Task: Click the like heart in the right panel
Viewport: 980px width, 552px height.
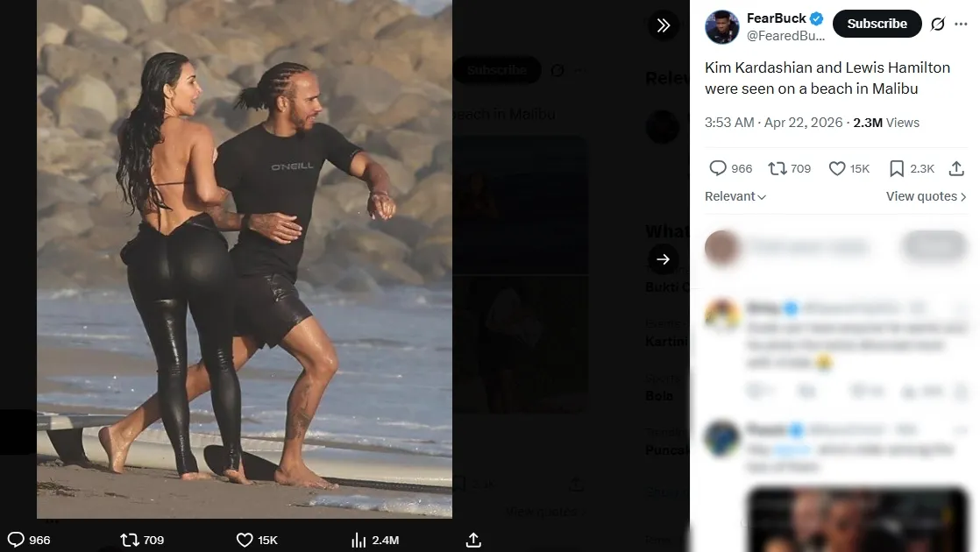Action: coord(838,167)
